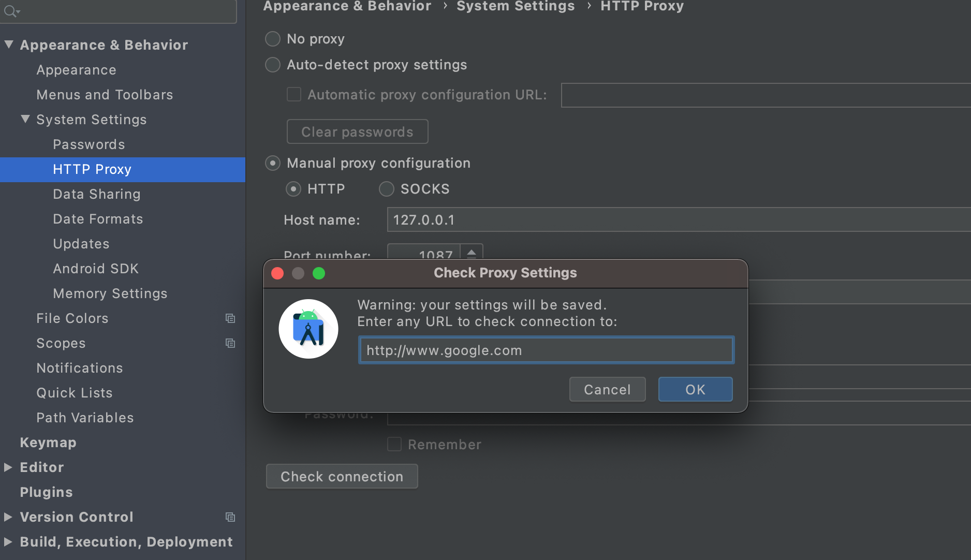Confirm with OK in proxy check dialog
Screen dimensions: 971x560
click(695, 389)
